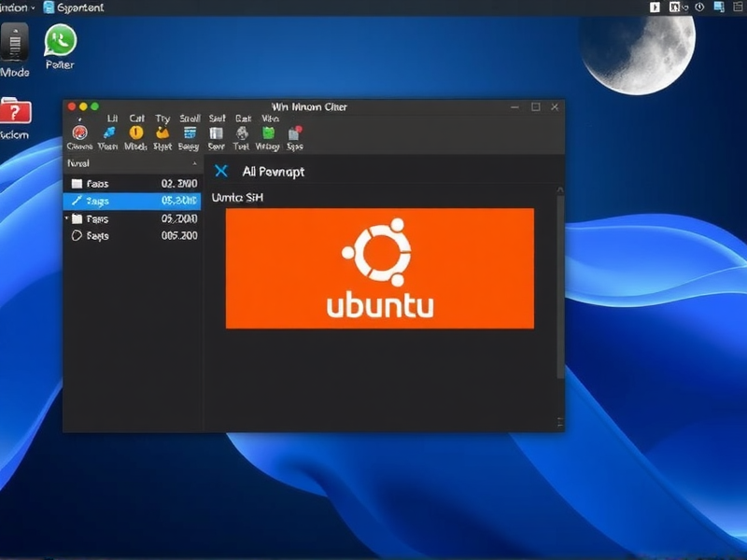Click the gray gear icon in the toolbar
This screenshot has height=560, width=747.
point(243,133)
